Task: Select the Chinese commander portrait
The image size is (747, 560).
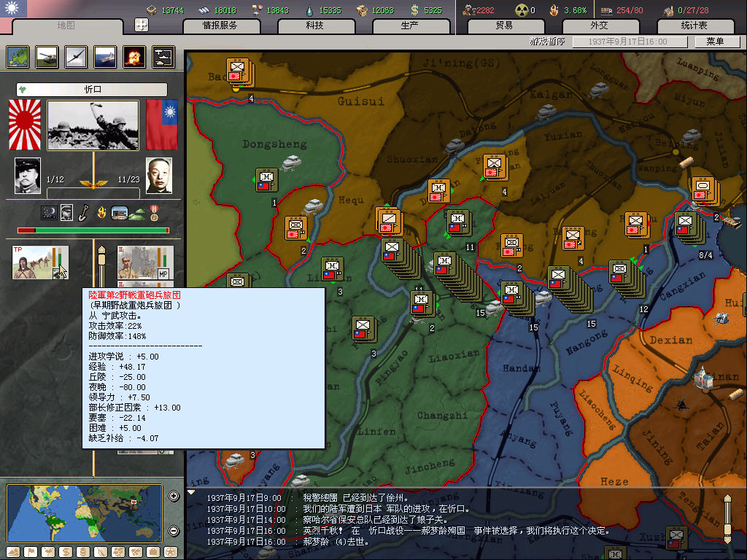Action: [x=158, y=176]
